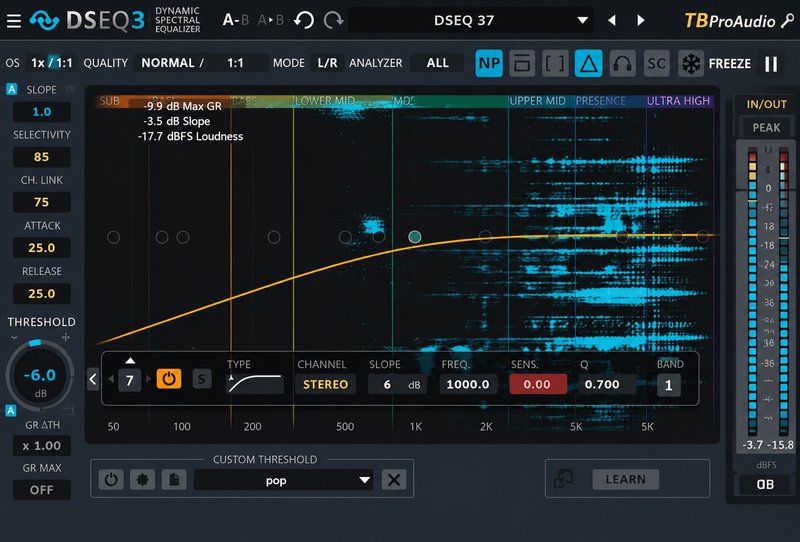The image size is (800, 542).
Task: Choose the filter TYPE curve selector
Action: tap(255, 384)
